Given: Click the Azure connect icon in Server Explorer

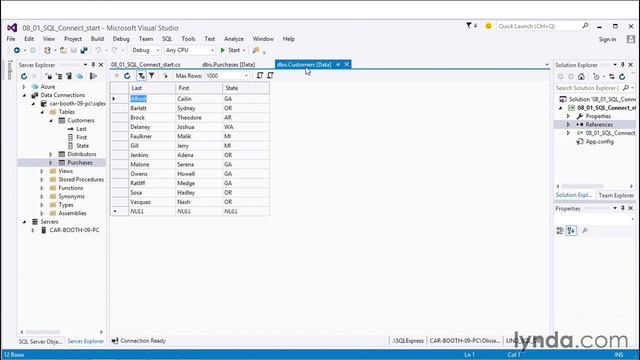Looking at the screenshot, I should coord(80,76).
